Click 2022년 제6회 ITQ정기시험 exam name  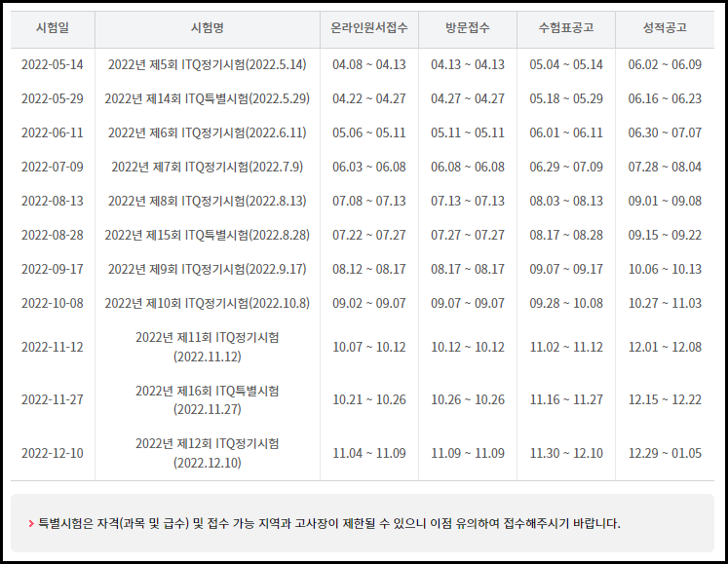pyautogui.click(x=207, y=132)
